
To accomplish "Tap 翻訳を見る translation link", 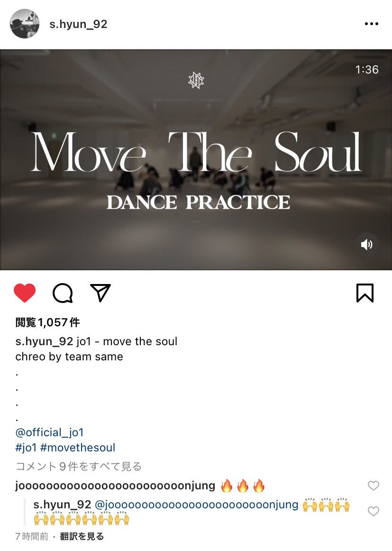I will click(82, 536).
